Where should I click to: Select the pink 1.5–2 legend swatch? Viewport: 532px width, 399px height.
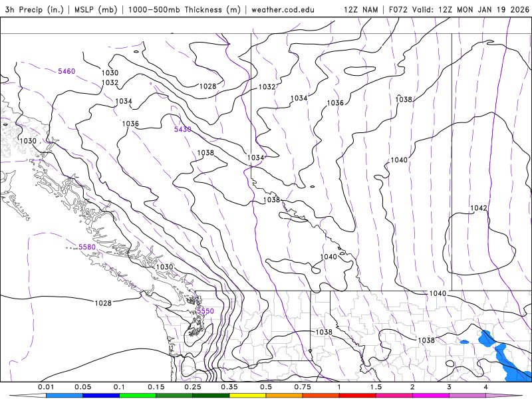click(x=394, y=396)
